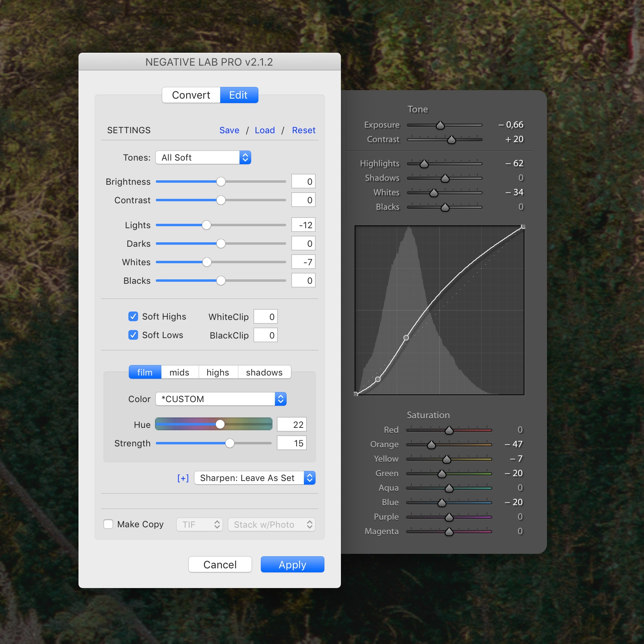The width and height of the screenshot is (644, 644).
Task: Expand the [+] sharpen options
Action: (183, 478)
